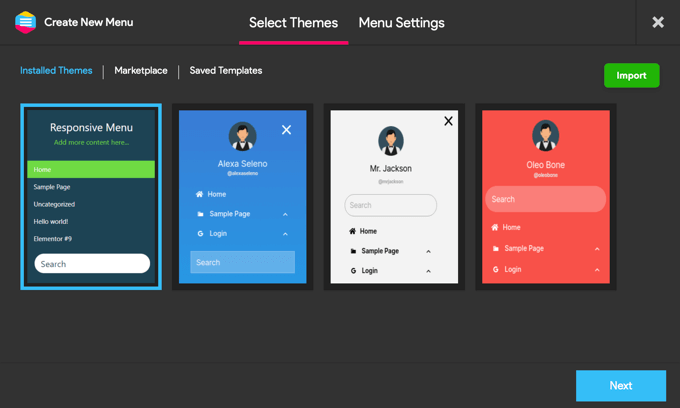Show the Saved Templates tab
Viewport: 680px width, 408px height.
226,71
